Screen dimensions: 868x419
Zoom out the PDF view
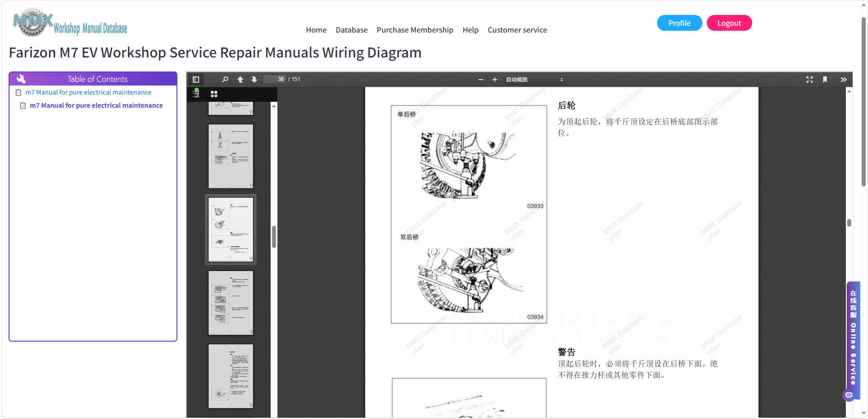point(481,80)
